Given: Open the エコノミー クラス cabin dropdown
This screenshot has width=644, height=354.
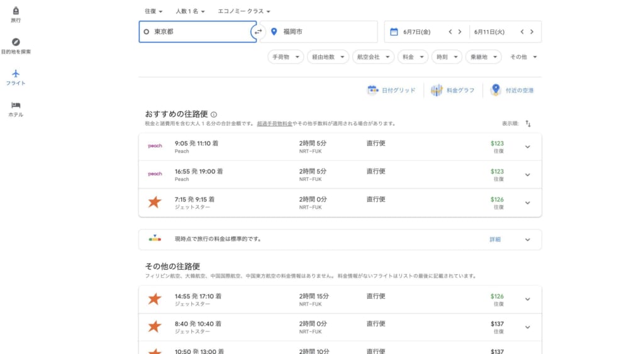Looking at the screenshot, I should point(244,11).
